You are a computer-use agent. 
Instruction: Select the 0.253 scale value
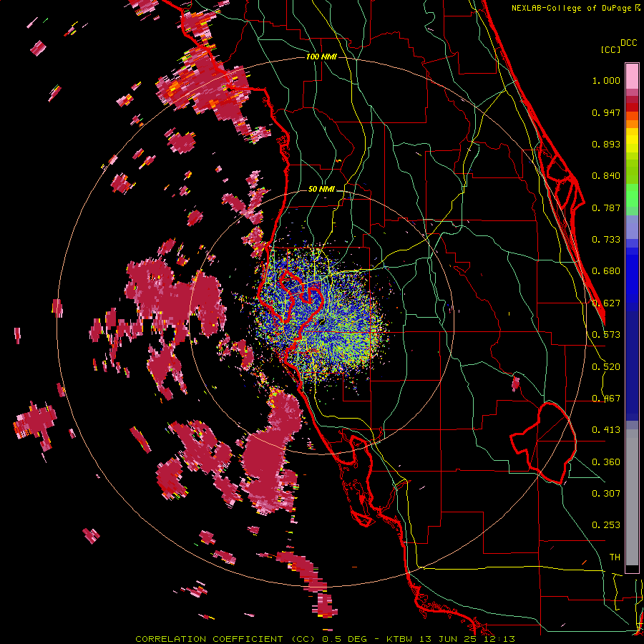click(x=606, y=525)
